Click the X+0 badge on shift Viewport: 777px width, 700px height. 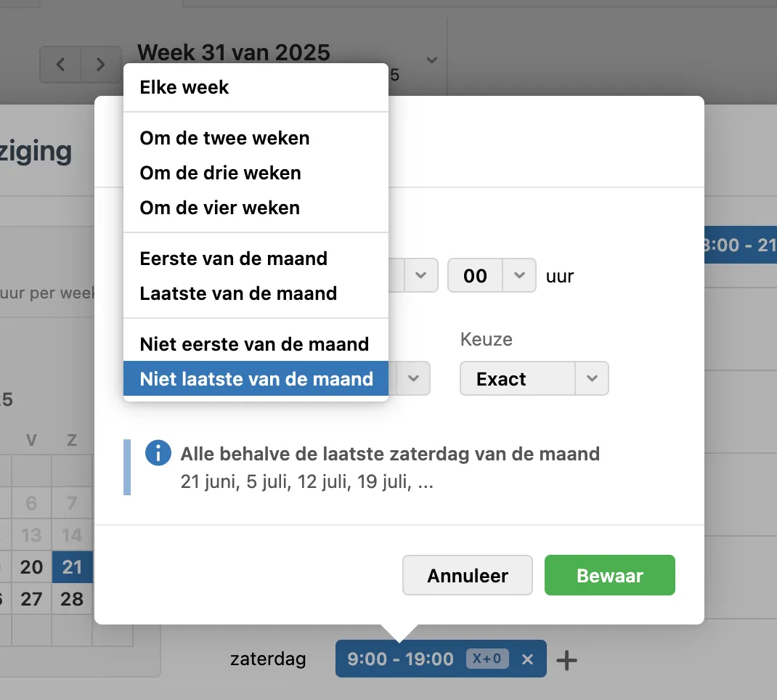487,659
